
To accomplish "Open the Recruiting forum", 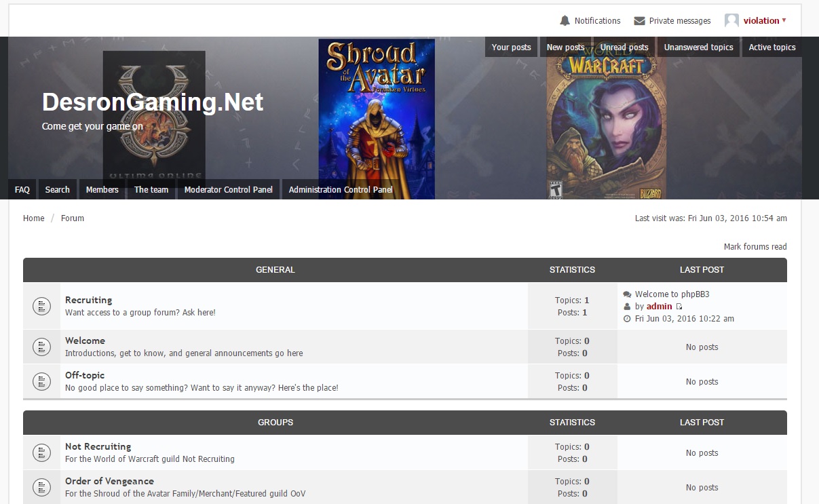I will (x=89, y=300).
